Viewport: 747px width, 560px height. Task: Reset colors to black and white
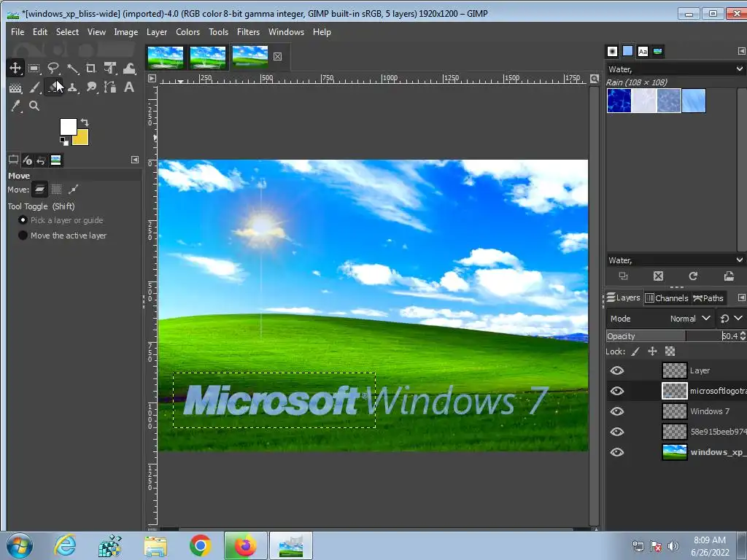pyautogui.click(x=64, y=141)
